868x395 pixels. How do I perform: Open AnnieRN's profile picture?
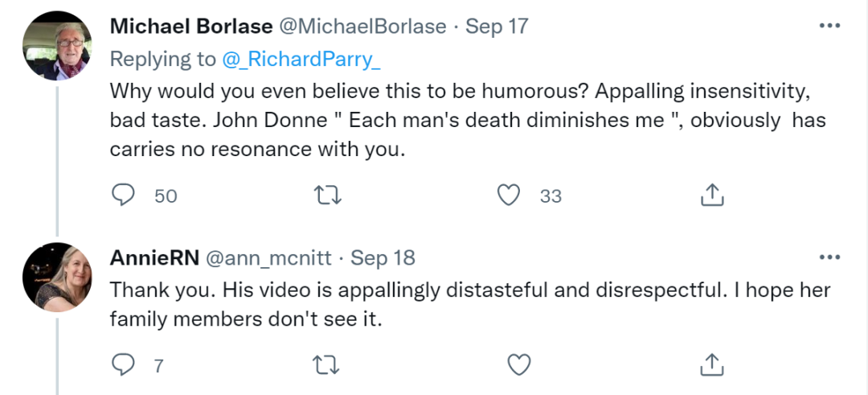55,276
